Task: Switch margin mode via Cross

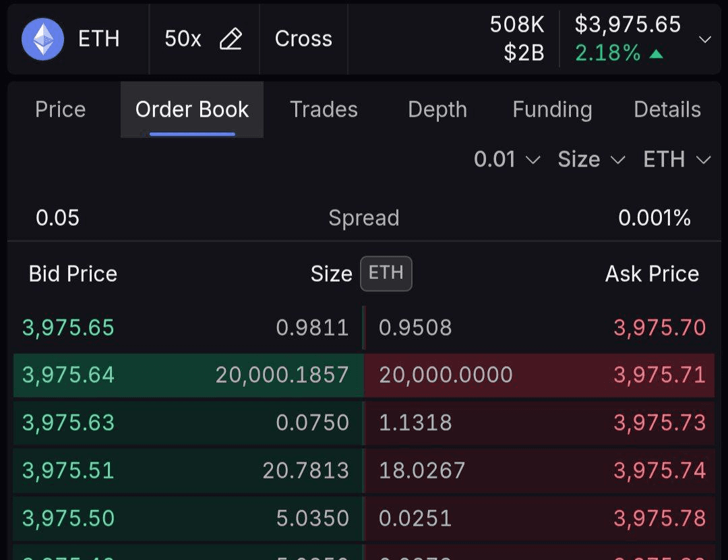Action: (x=303, y=39)
